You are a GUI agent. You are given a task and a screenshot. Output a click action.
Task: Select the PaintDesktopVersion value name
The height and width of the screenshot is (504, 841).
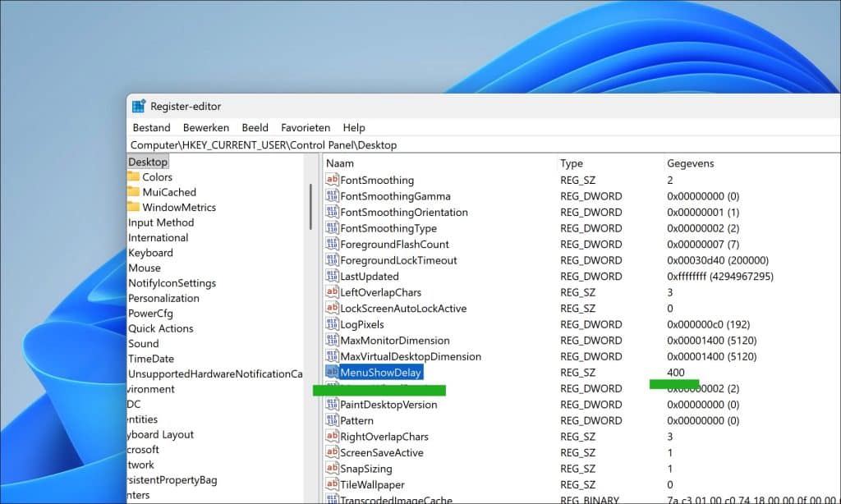click(x=388, y=405)
